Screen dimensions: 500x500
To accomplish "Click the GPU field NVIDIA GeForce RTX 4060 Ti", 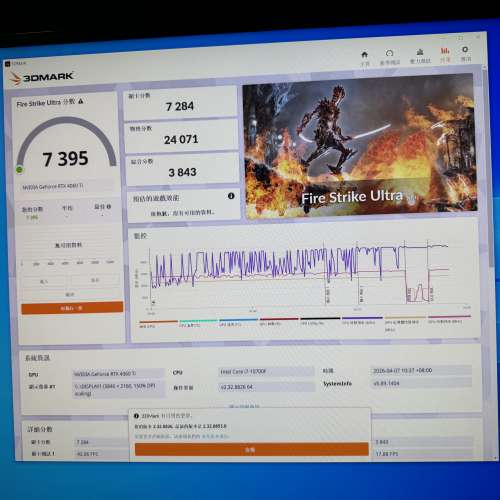I will (x=118, y=374).
